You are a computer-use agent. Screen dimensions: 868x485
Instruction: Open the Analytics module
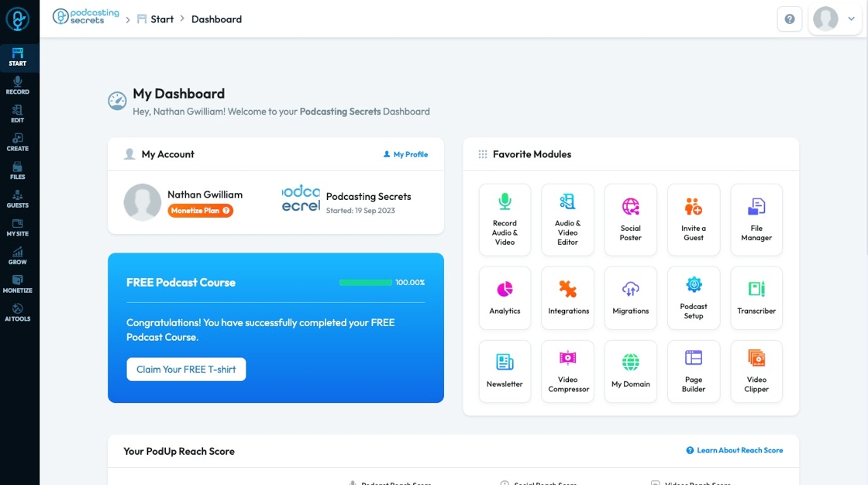[505, 298]
